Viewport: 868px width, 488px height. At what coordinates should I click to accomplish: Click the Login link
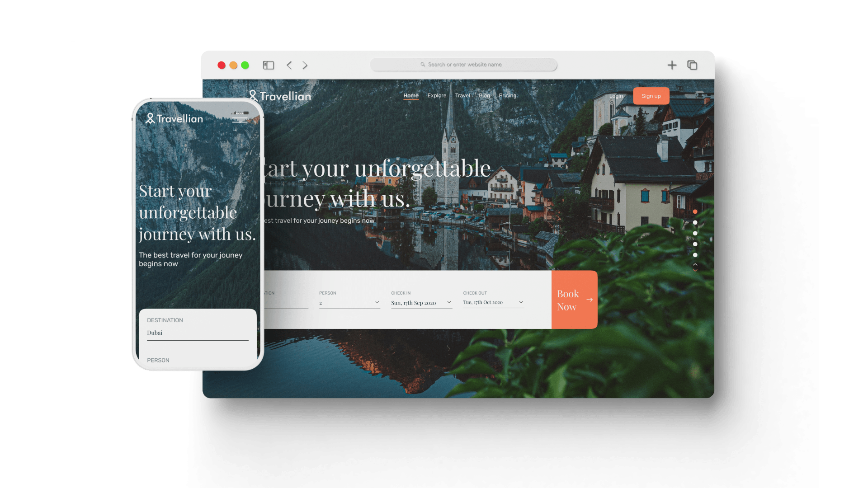click(x=615, y=95)
